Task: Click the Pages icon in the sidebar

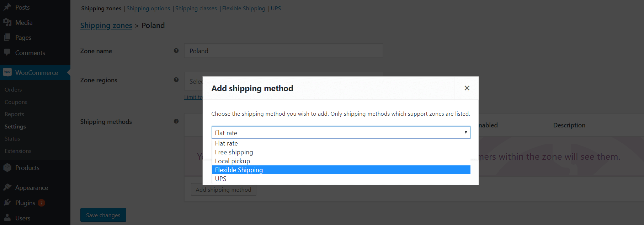Action: pos(7,37)
